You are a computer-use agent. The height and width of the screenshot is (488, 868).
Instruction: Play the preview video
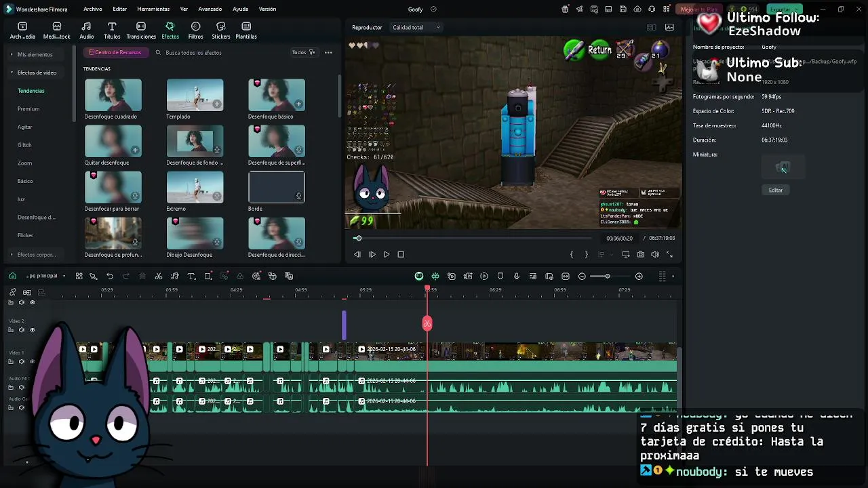pos(387,254)
